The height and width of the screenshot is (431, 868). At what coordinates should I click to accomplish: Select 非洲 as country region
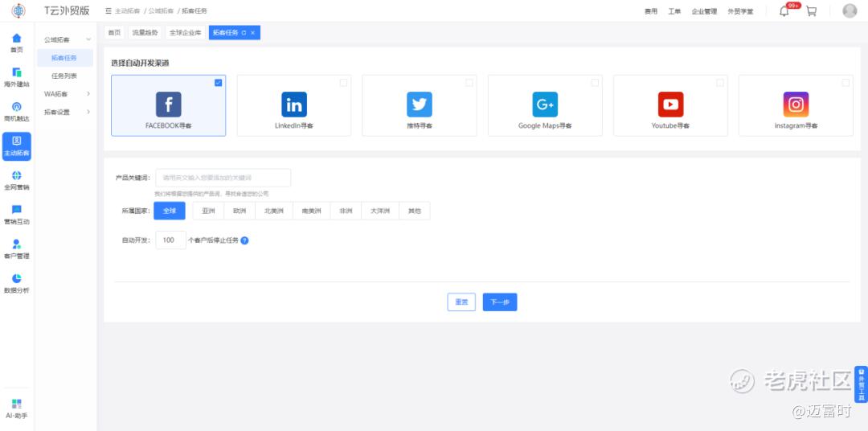[346, 211]
